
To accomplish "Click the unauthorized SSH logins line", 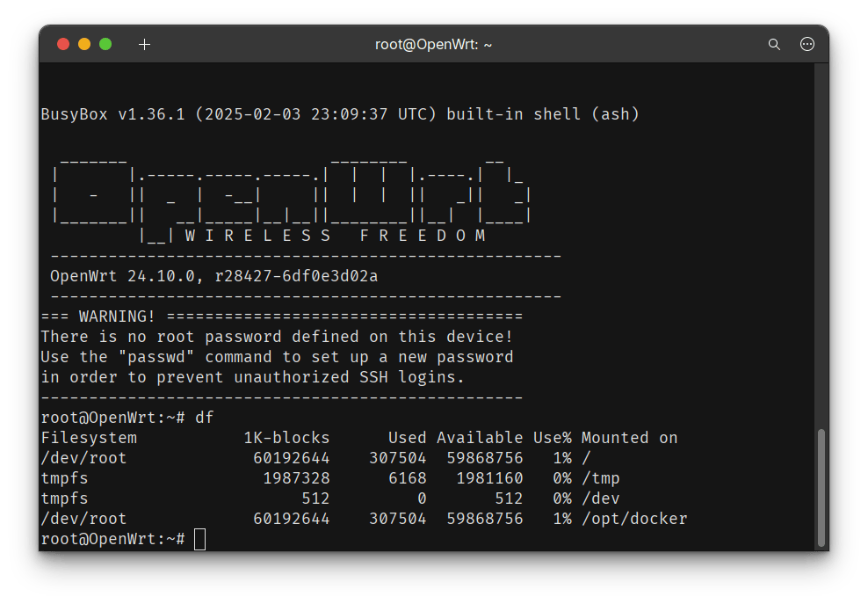I will coord(252,377).
